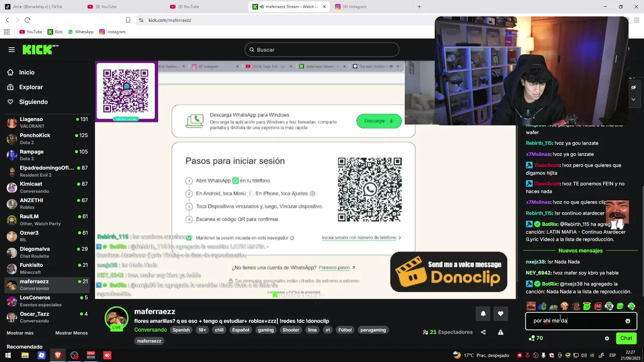The height and width of the screenshot is (362, 644).
Task: Send message with the green Chat button
Action: (x=626, y=338)
